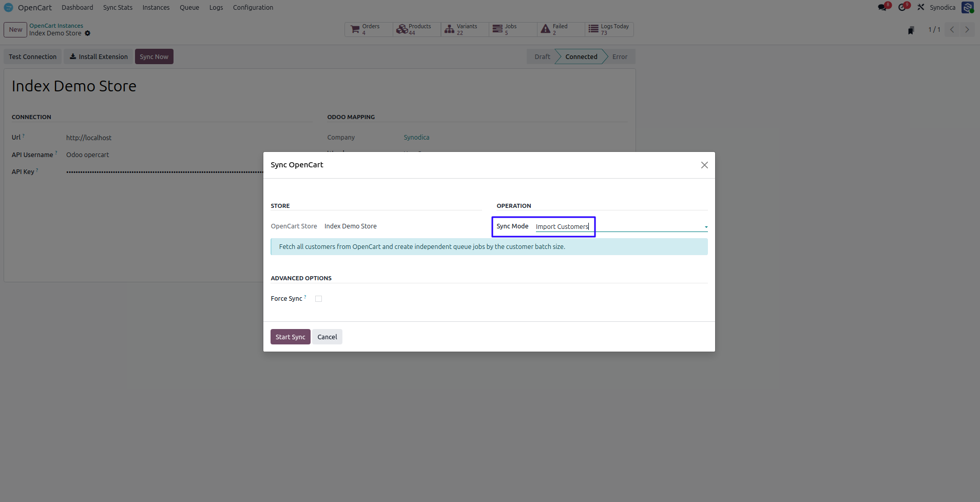This screenshot has height=502, width=980.
Task: Open the Orders cart stat button
Action: click(368, 29)
